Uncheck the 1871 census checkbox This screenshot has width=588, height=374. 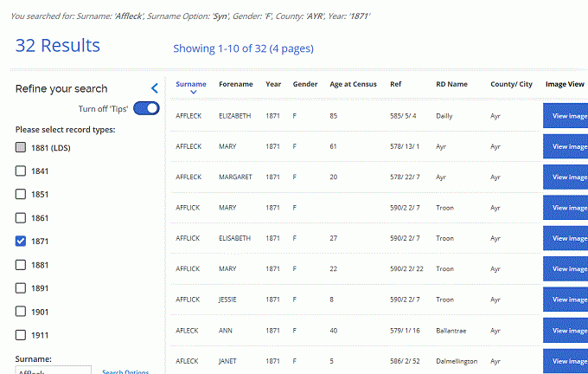click(21, 241)
